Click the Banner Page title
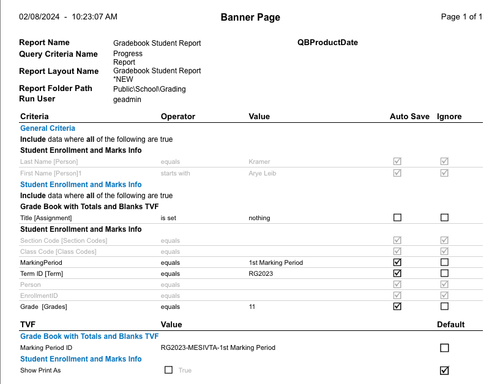 tap(250, 17)
